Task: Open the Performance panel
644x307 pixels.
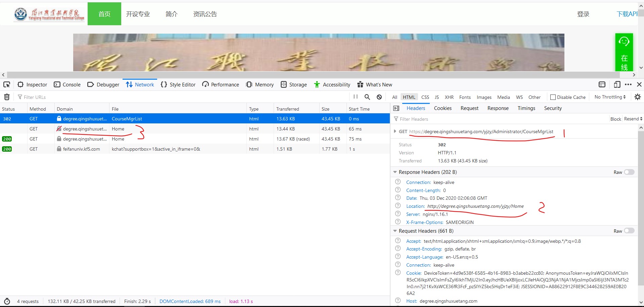Action: click(221, 84)
